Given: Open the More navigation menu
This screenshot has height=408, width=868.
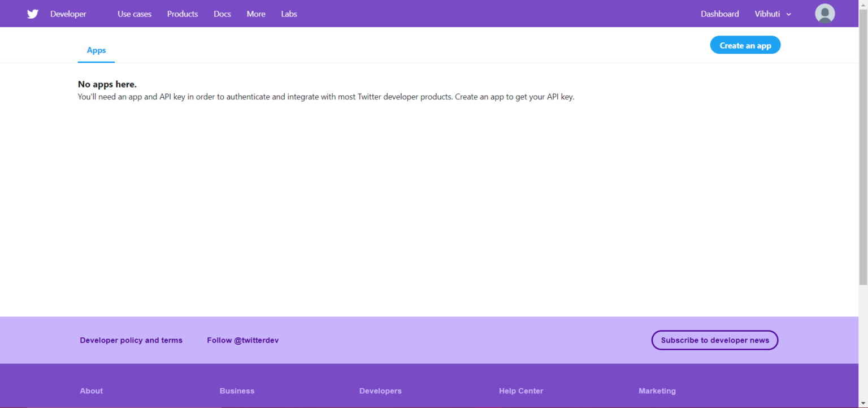Looking at the screenshot, I should click(255, 14).
